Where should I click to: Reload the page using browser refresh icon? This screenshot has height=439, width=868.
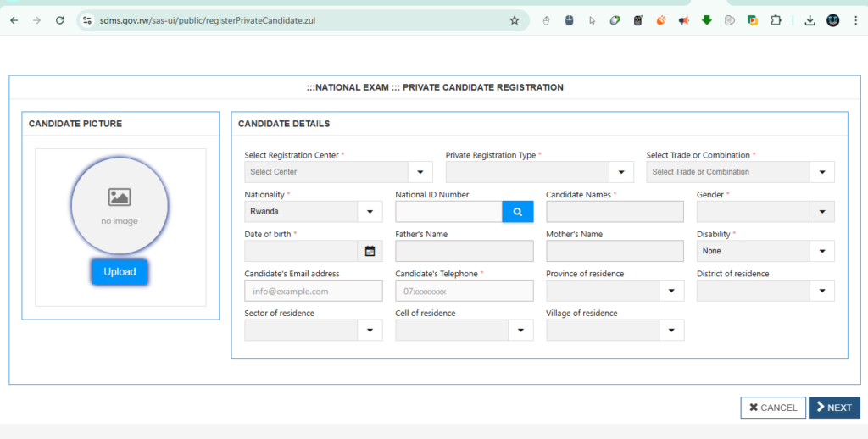click(59, 20)
